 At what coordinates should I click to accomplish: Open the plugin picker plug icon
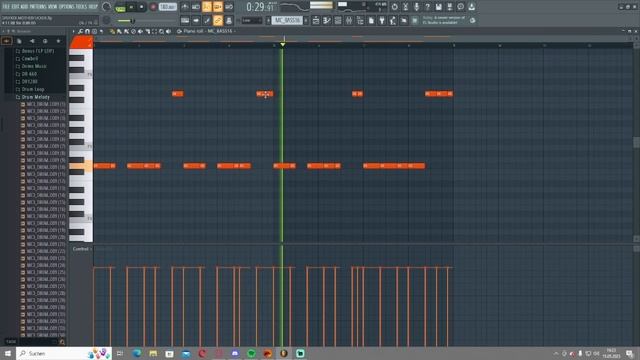(x=382, y=20)
